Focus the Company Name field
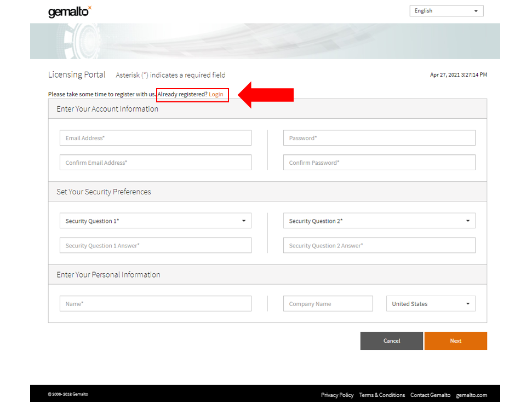 [328, 304]
